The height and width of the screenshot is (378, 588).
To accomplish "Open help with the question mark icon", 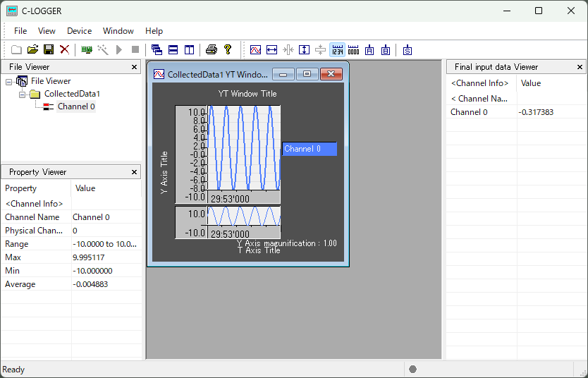I will pos(227,49).
